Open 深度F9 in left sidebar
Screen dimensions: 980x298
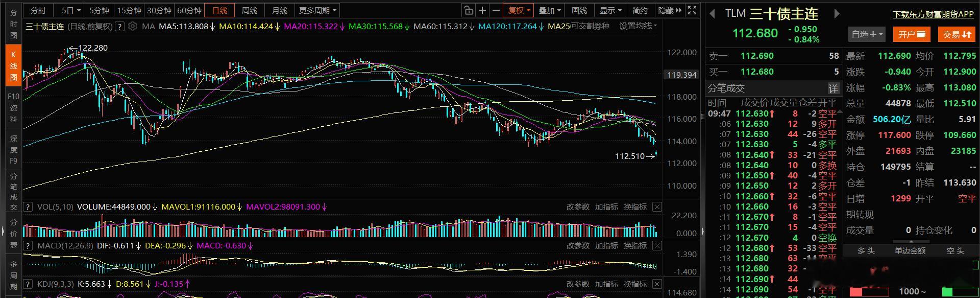(14, 149)
